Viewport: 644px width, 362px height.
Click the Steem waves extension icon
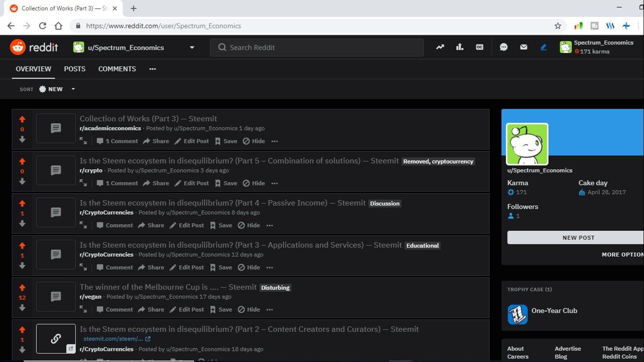(611, 26)
